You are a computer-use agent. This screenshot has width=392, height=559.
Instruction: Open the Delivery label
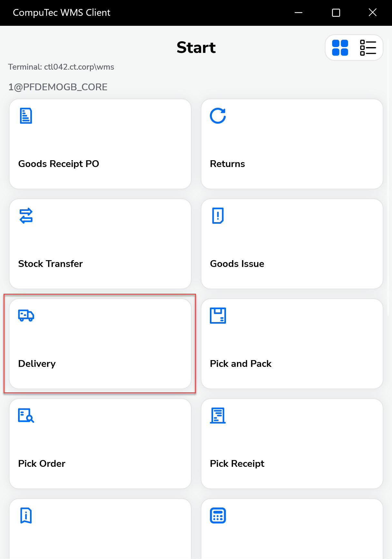pyautogui.click(x=37, y=364)
